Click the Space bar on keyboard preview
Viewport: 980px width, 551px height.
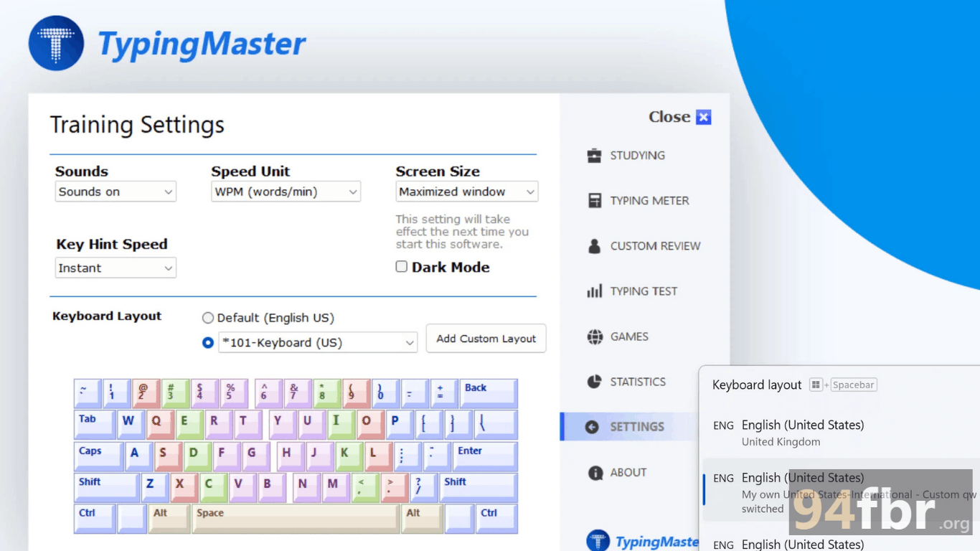[x=296, y=519]
